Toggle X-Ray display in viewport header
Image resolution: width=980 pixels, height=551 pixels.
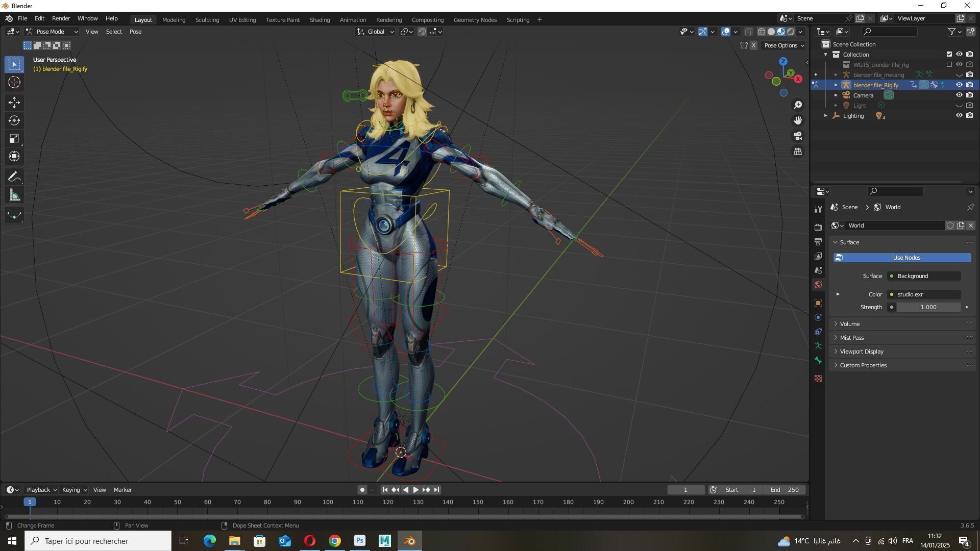coord(748,32)
